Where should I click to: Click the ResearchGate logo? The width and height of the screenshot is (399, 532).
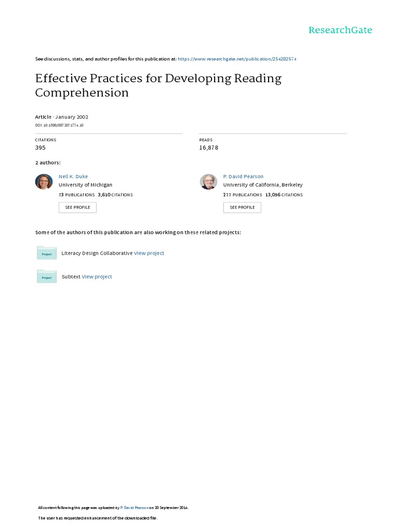(x=340, y=30)
